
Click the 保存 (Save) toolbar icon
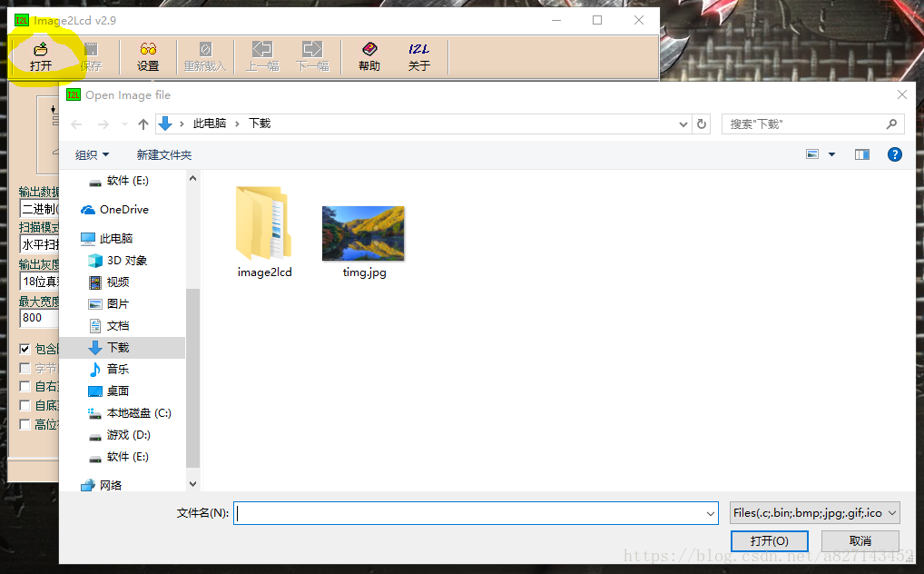(91, 56)
